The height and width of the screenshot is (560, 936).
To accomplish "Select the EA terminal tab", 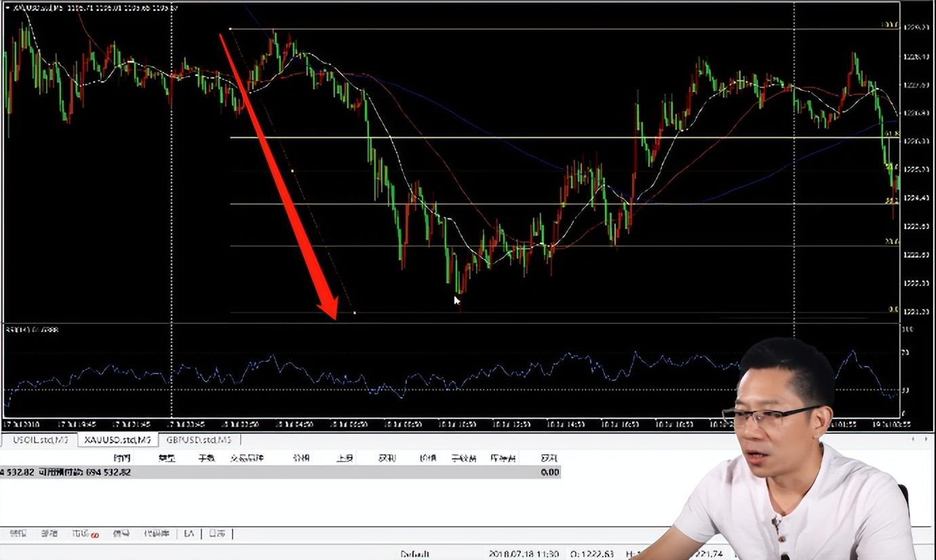I will 189,534.
